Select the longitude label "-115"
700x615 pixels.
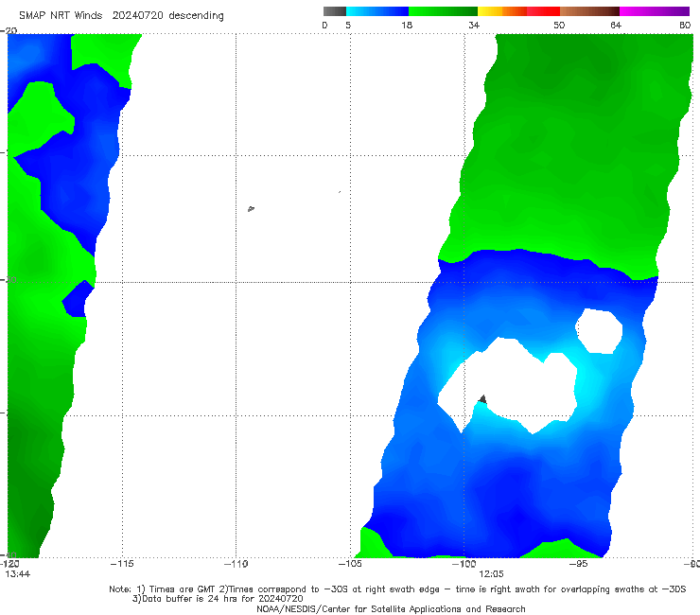tap(122, 564)
